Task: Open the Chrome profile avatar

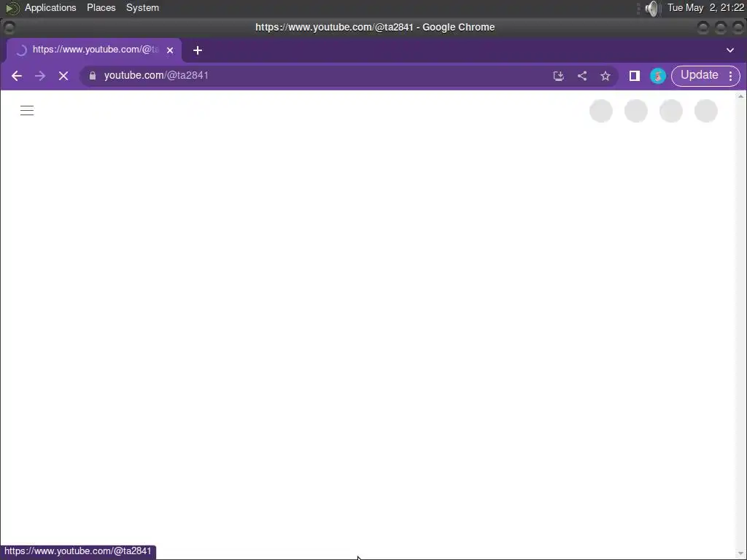Action: point(658,76)
